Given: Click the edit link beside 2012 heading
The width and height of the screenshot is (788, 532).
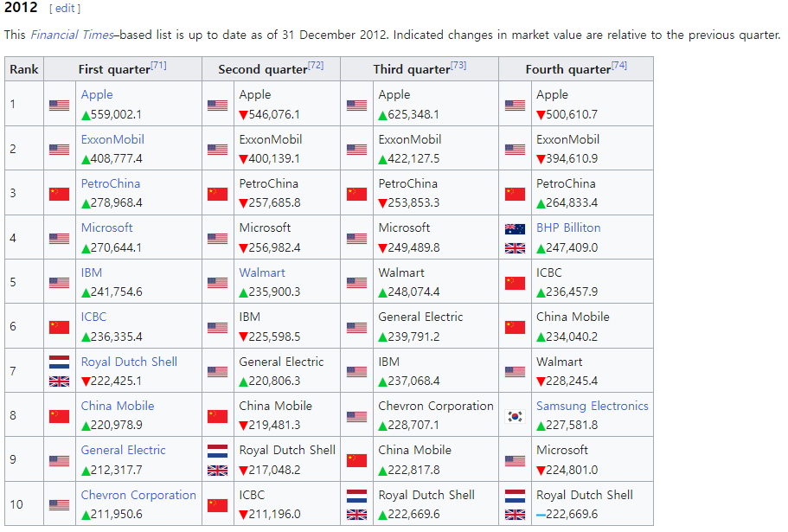Looking at the screenshot, I should [x=65, y=9].
